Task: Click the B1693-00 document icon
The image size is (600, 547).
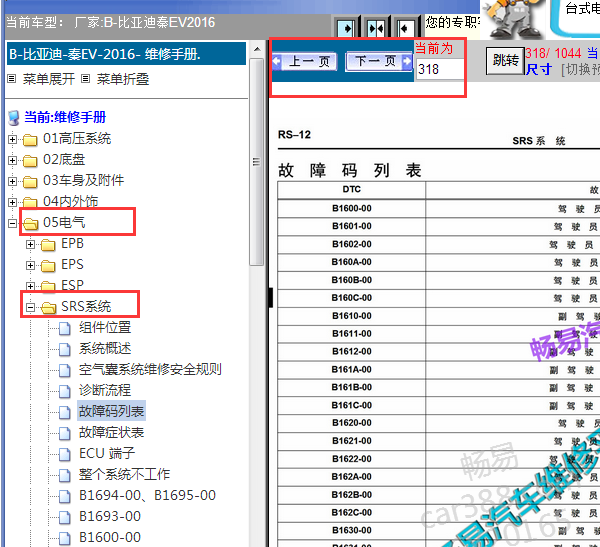Action: (65, 517)
